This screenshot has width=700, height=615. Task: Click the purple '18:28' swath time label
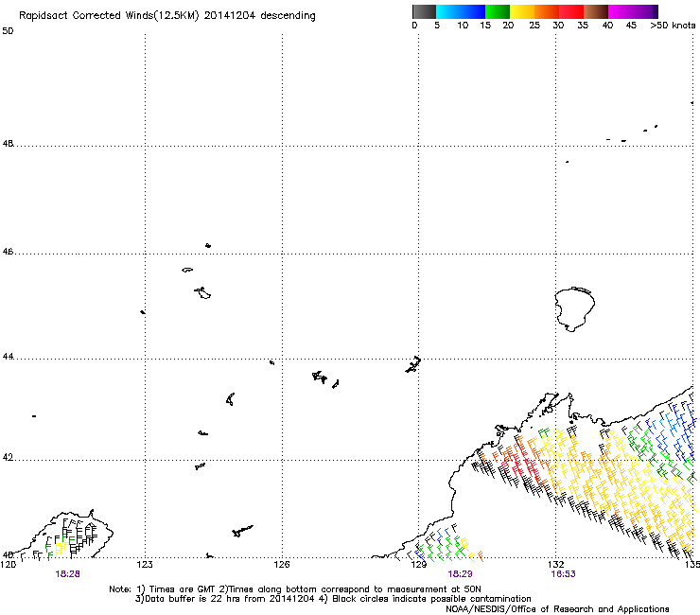68,574
